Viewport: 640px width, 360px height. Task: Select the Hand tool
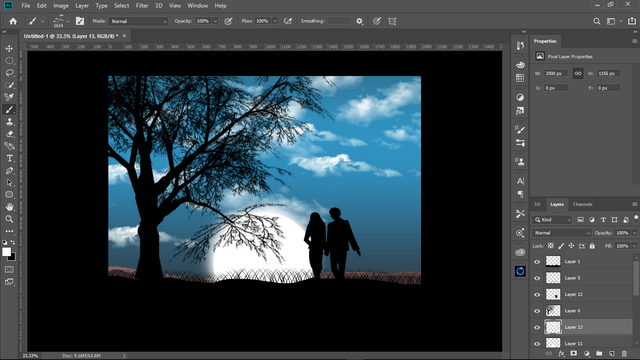pyautogui.click(x=9, y=207)
